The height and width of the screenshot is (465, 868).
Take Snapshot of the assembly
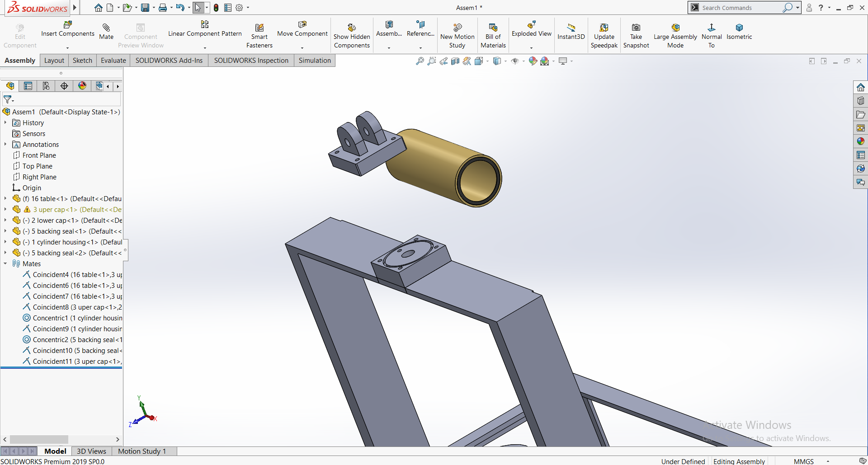tap(636, 36)
